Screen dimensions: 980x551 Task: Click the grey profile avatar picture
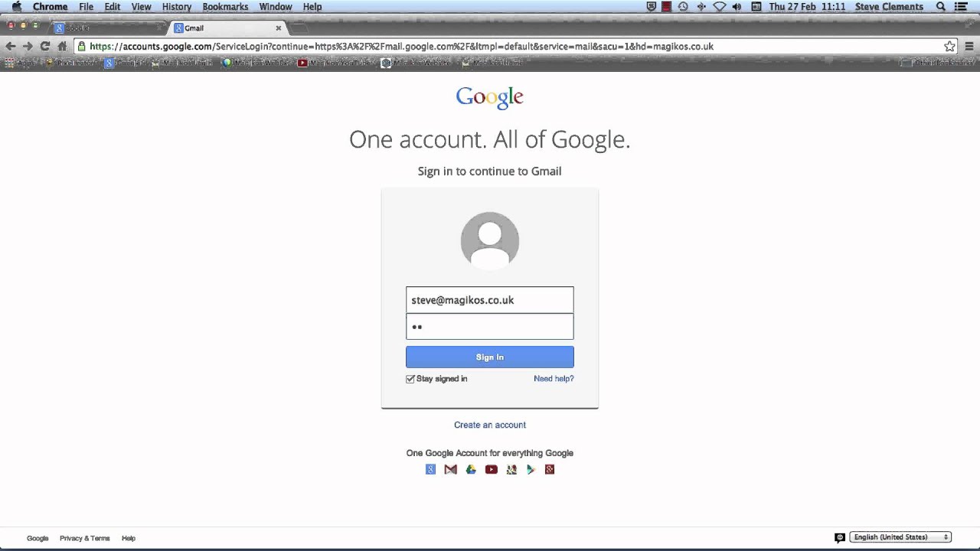(x=490, y=240)
